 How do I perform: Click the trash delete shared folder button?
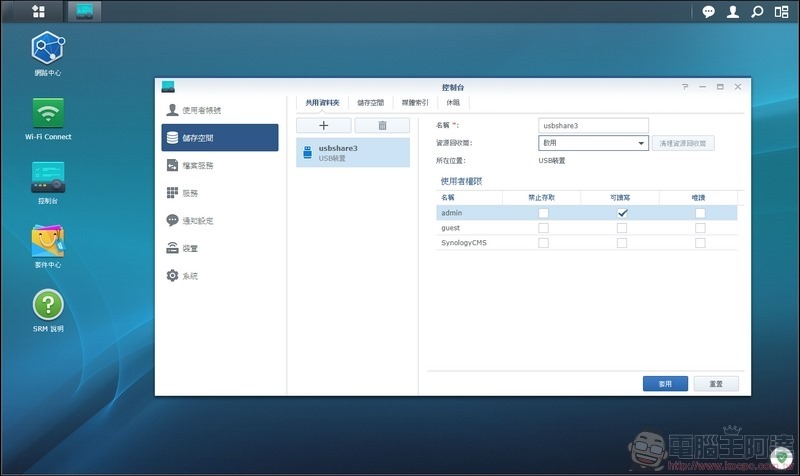382,126
